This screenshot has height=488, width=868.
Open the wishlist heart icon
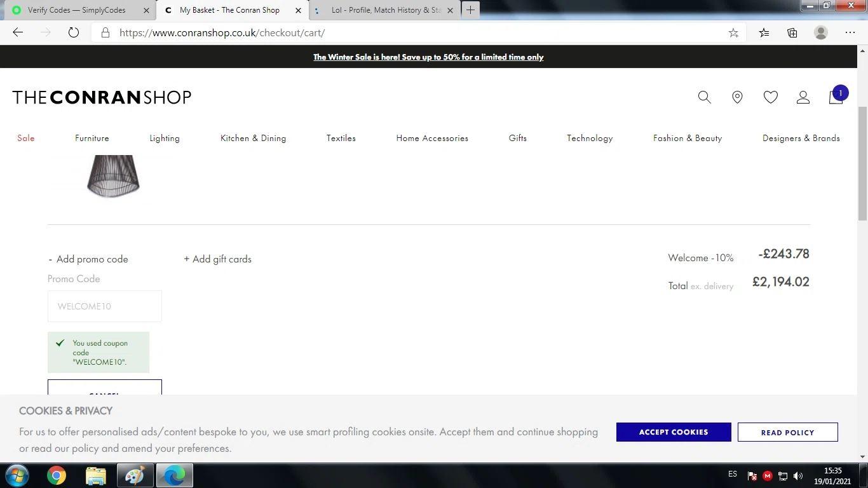coord(771,97)
